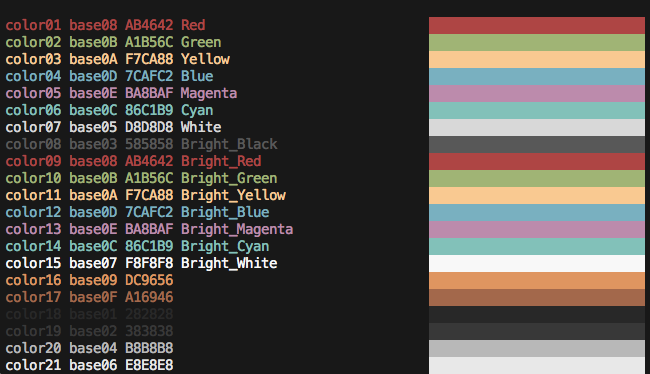Click the 'Bright_Magenta' label
Screen dimensions: 650x374
[x=237, y=229]
